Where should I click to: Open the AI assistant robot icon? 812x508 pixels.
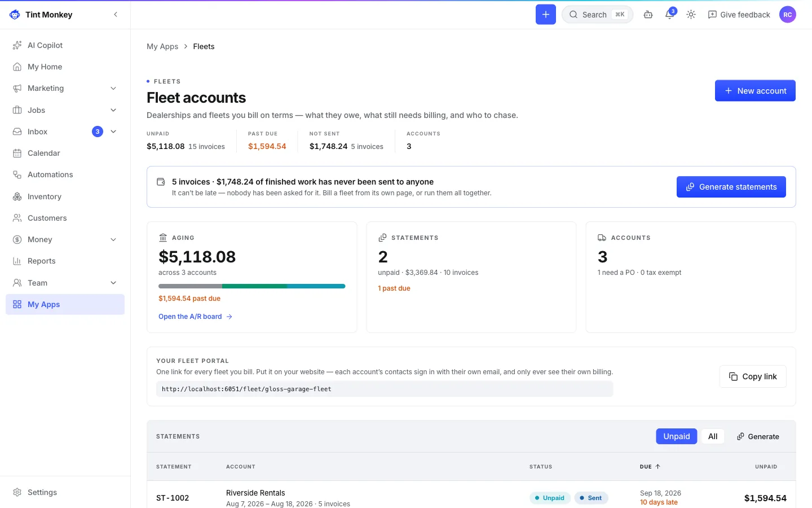pyautogui.click(x=648, y=15)
